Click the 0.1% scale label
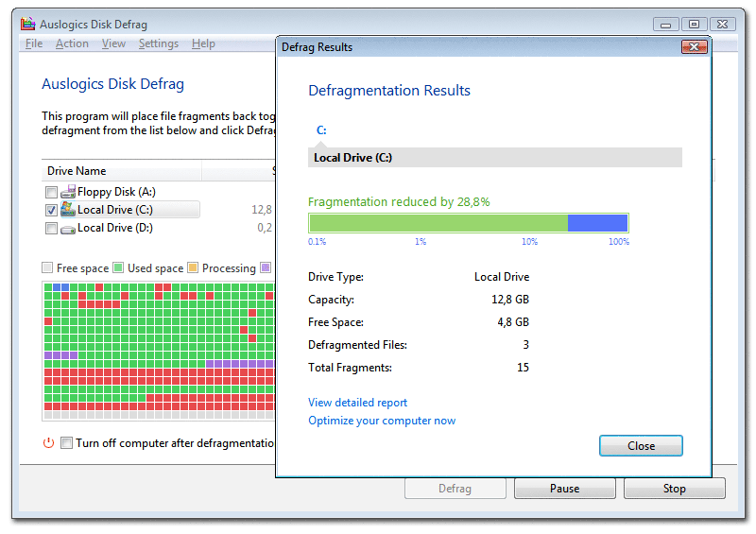The height and width of the screenshot is (534, 756). click(318, 242)
